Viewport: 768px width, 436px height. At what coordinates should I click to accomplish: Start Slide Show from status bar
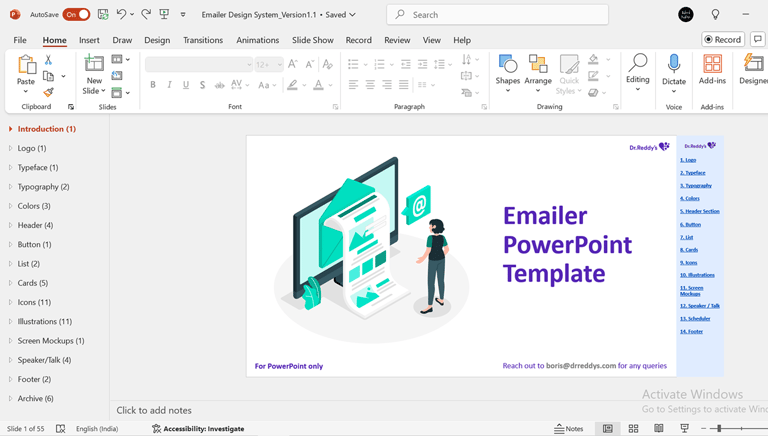[x=685, y=429]
